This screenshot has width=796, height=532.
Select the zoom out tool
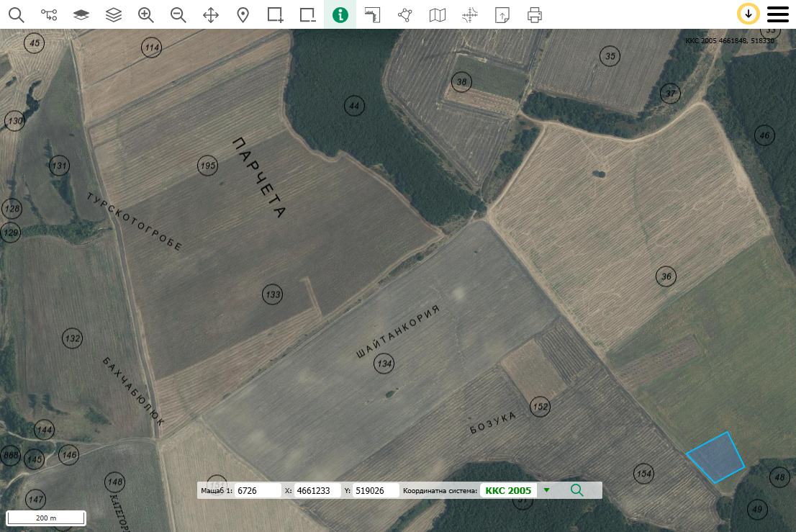178,14
